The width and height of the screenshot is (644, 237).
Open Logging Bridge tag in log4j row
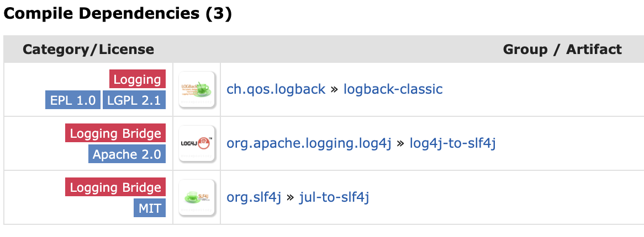(x=115, y=133)
